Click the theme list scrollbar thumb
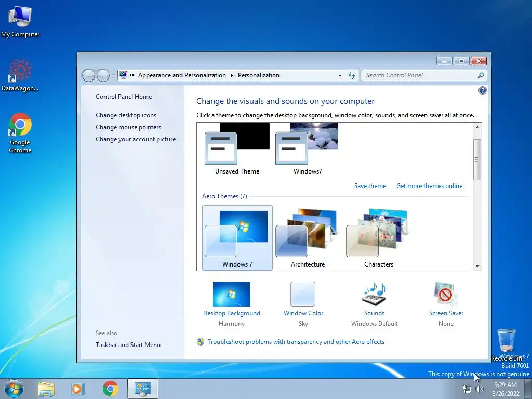 [477, 159]
